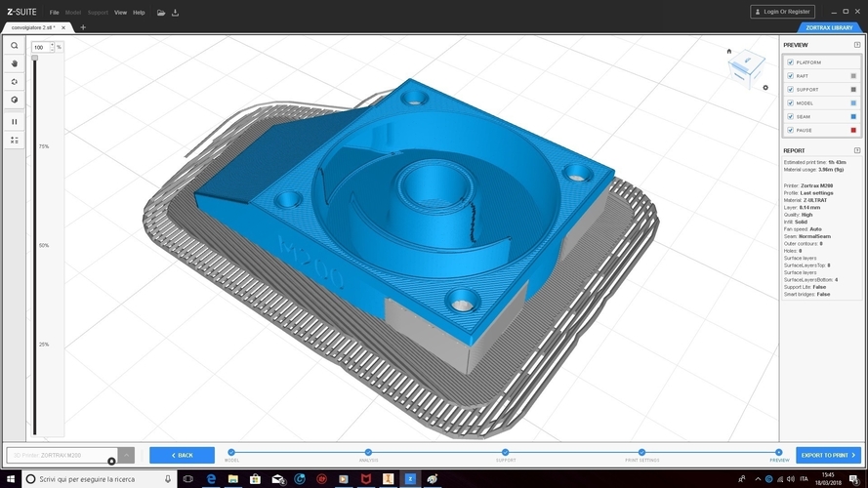Click Login Or Register button

click(782, 12)
